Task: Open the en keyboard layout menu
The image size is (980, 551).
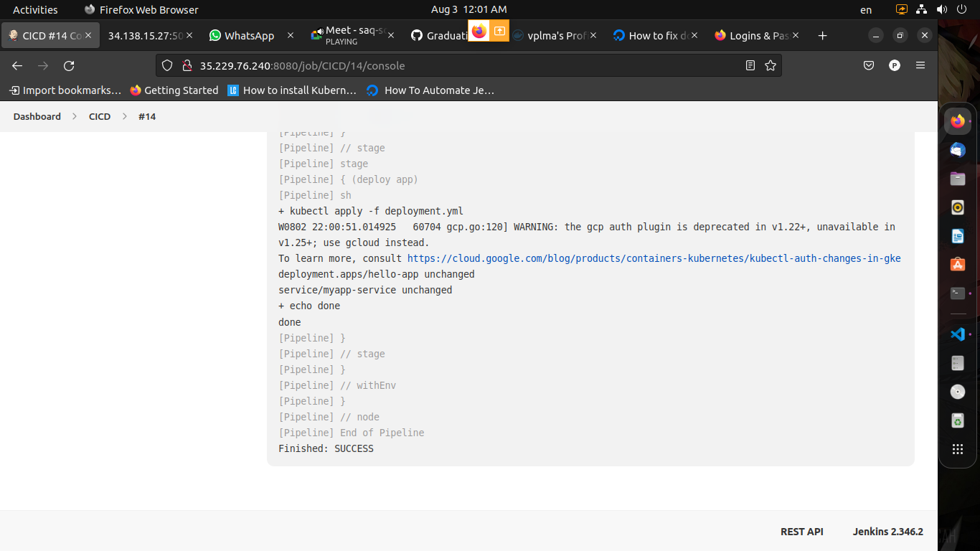Action: (x=865, y=9)
